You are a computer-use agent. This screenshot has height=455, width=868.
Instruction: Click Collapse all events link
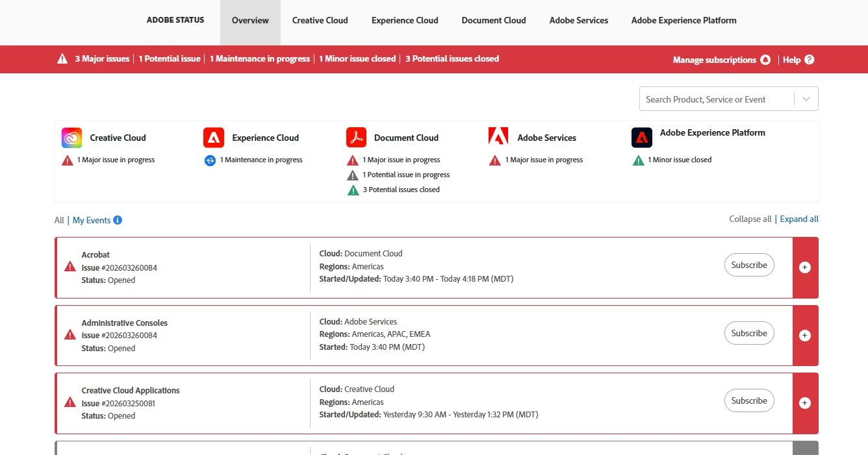(750, 219)
